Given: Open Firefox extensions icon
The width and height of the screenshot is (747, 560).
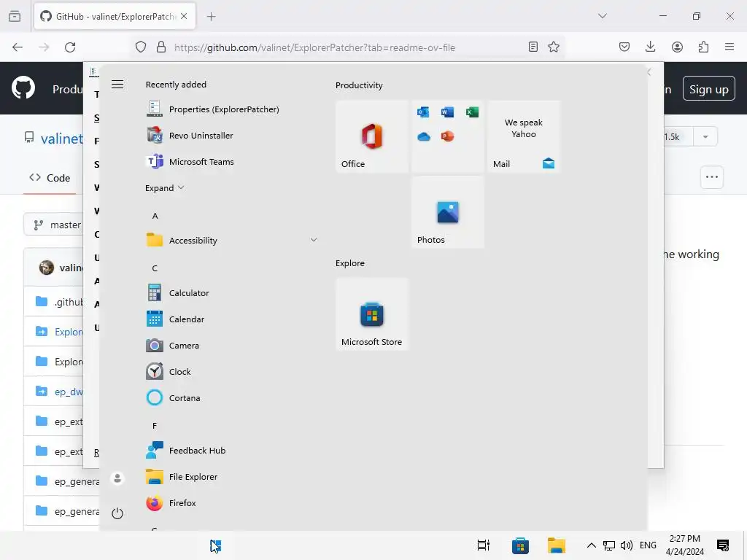Looking at the screenshot, I should tap(703, 47).
